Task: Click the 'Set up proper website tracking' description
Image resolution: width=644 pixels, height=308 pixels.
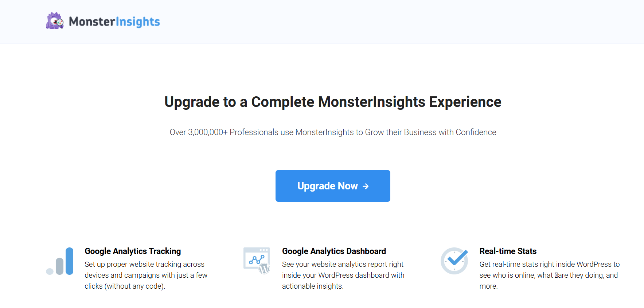Action: click(x=144, y=264)
